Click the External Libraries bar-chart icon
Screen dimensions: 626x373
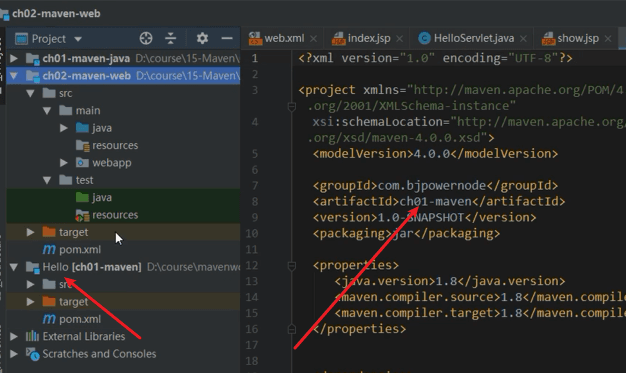point(32,336)
